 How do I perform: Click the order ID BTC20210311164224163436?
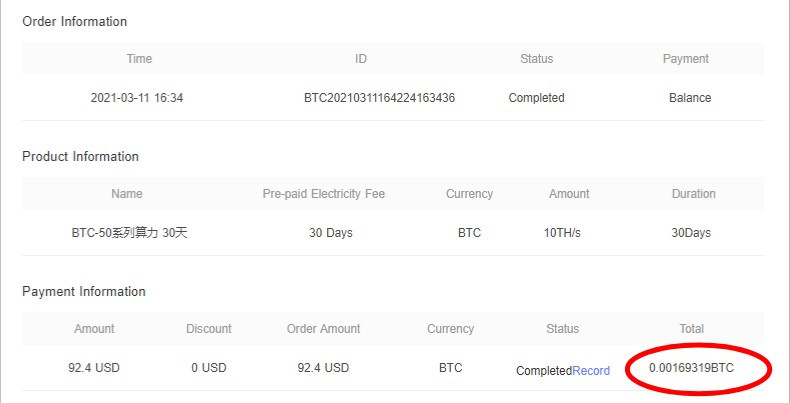click(379, 98)
